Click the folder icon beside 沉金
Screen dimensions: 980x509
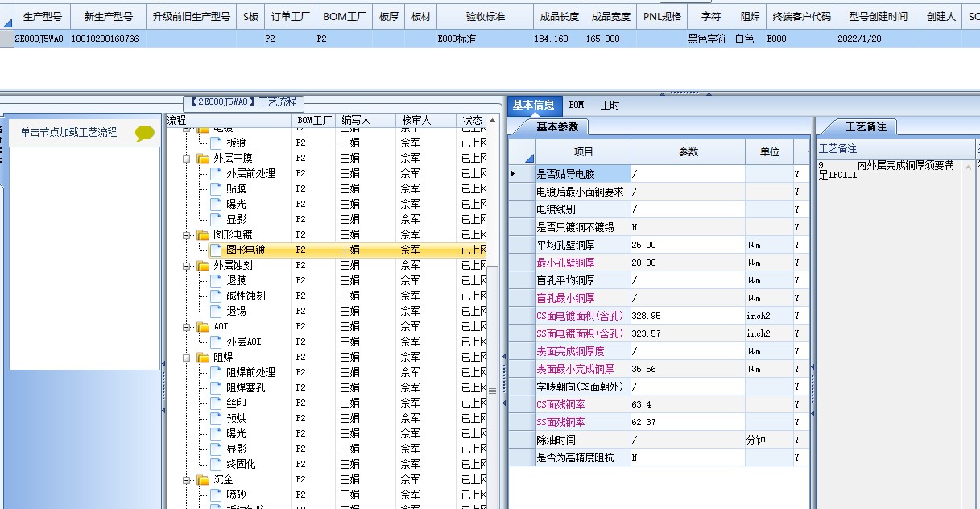(202, 479)
